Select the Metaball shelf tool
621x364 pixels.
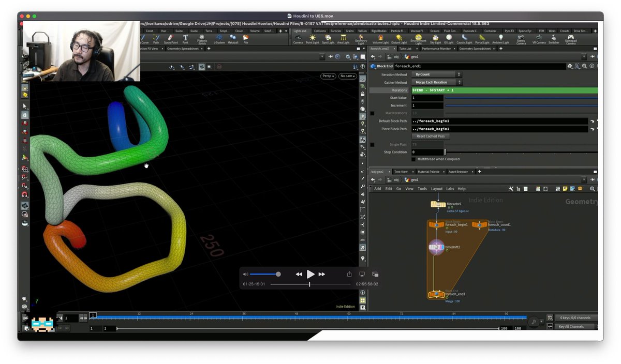(x=233, y=39)
